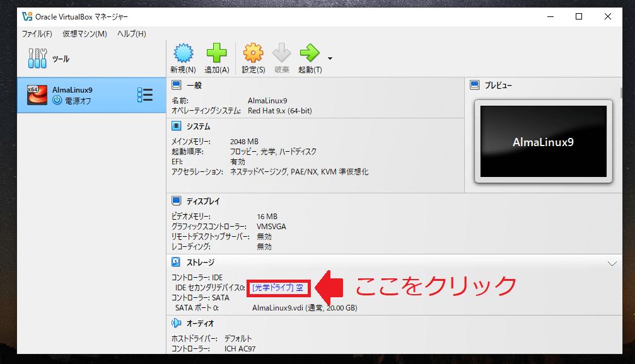Viewport: 635px width, 364px height.
Task: Click the ネステッドページング acceleration value
Action: point(300,172)
